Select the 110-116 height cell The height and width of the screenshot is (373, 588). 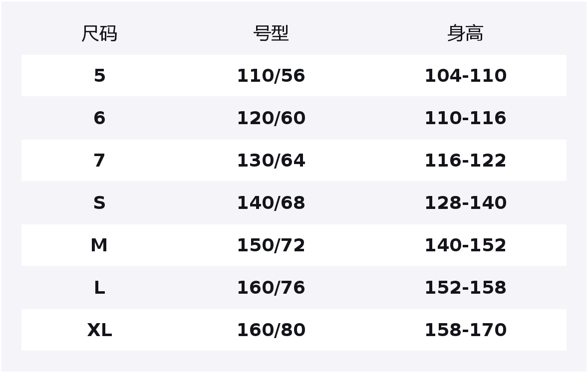pos(465,118)
